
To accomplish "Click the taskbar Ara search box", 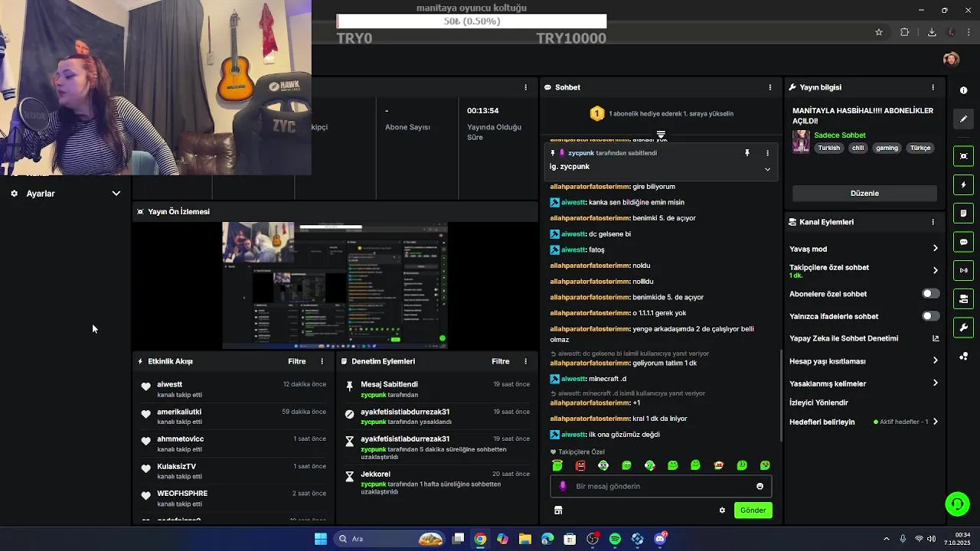I will click(390, 539).
